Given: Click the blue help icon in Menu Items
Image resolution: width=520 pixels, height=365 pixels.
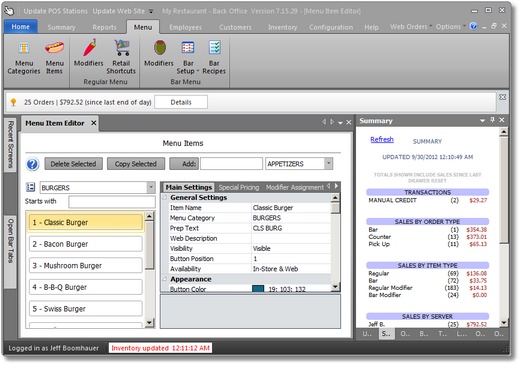Looking at the screenshot, I should coord(32,164).
